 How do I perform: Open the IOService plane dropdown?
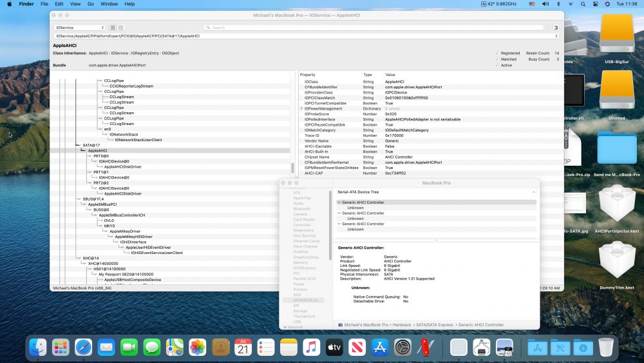click(x=80, y=28)
